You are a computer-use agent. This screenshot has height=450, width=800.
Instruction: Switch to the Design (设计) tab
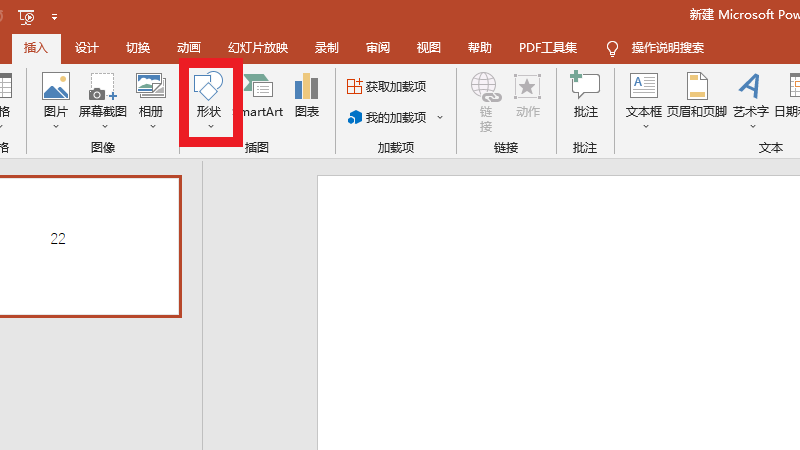point(87,48)
